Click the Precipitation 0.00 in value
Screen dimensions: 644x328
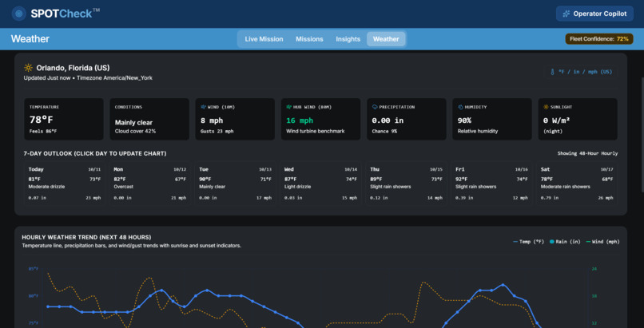[388, 121]
